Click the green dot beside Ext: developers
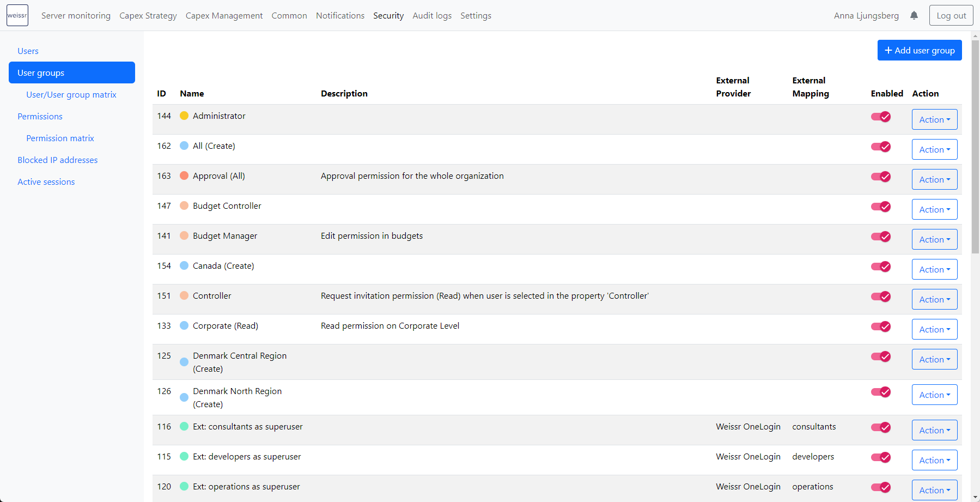The image size is (980, 502). click(184, 456)
